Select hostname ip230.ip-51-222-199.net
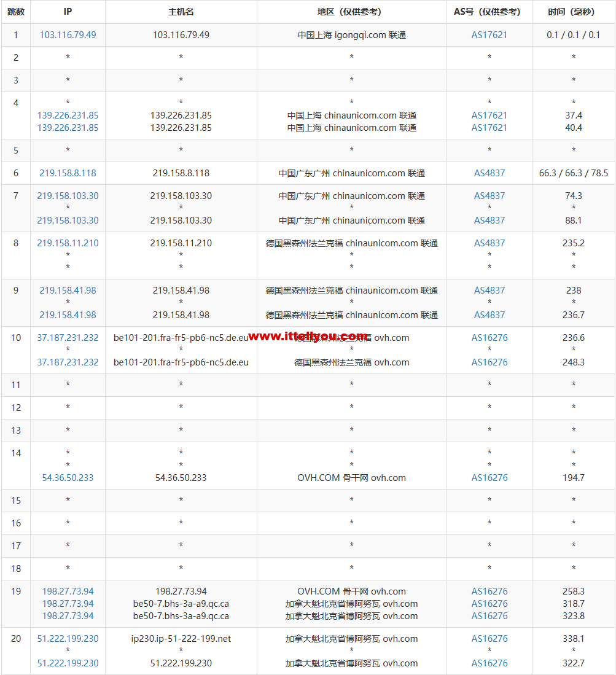 181,638
